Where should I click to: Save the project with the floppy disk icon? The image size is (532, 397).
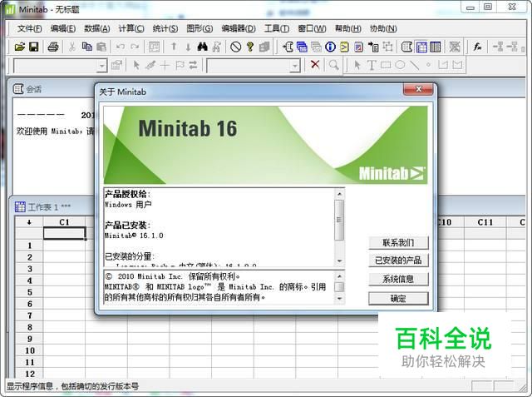(x=33, y=47)
